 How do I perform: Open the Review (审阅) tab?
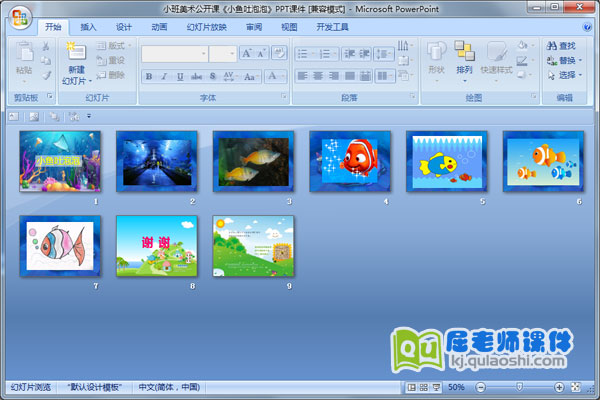[254, 27]
